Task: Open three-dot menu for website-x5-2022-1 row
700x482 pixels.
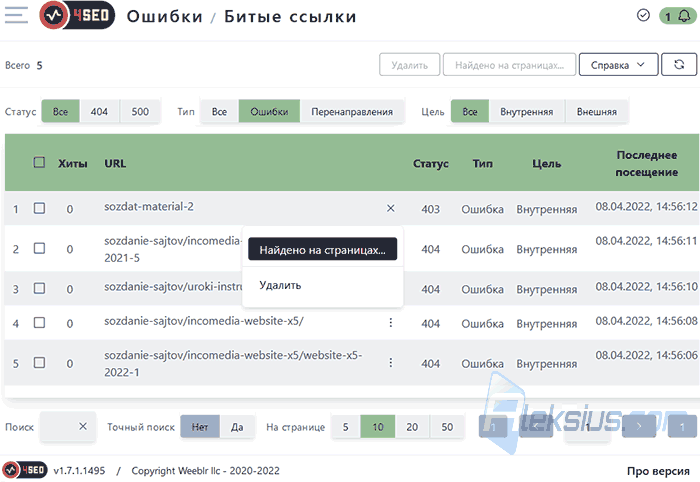Action: pos(391,362)
